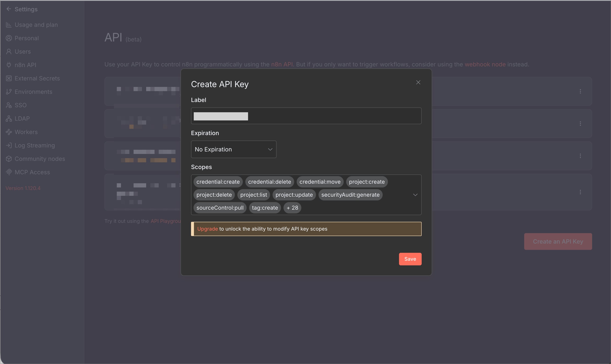Open External Secrets settings
Viewport: 611px width, 364px height.
coord(37,79)
